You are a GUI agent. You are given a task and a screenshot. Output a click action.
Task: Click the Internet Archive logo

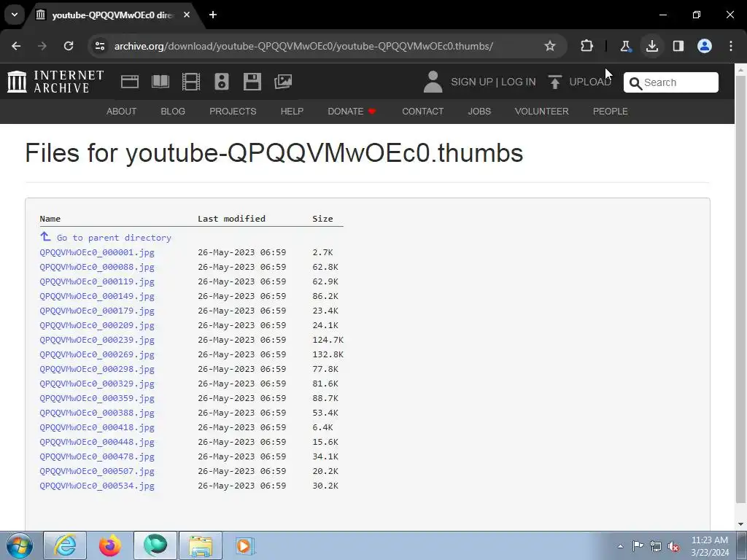tap(55, 82)
